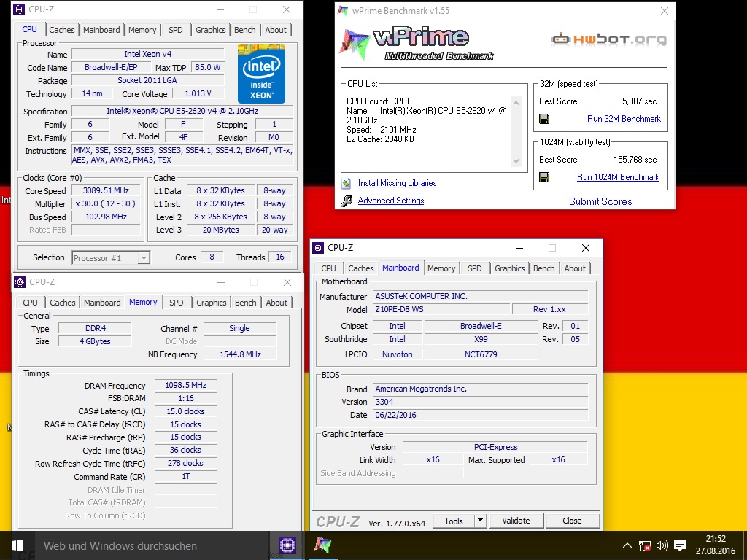Click the Command Rate 1T value
Viewport: 747px width, 560px height.
tap(186, 476)
